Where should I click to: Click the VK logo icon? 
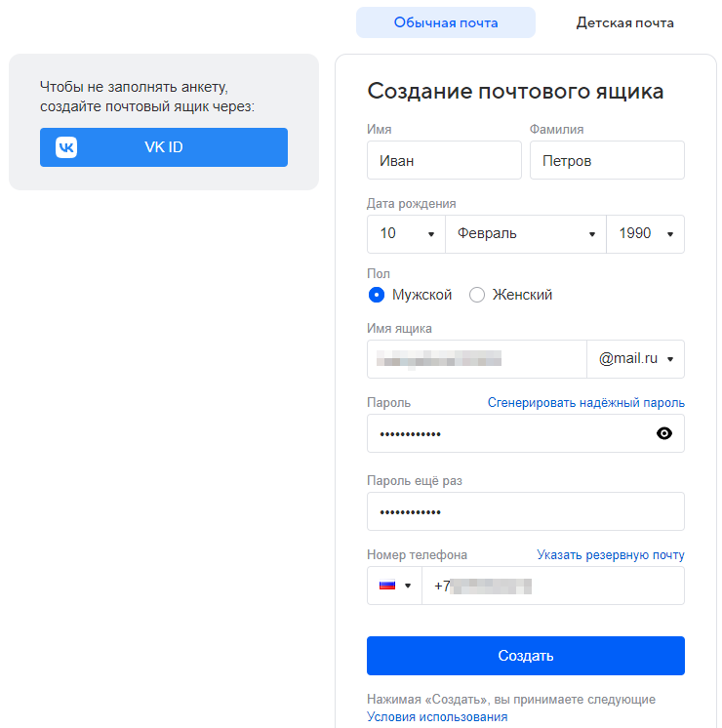click(66, 147)
